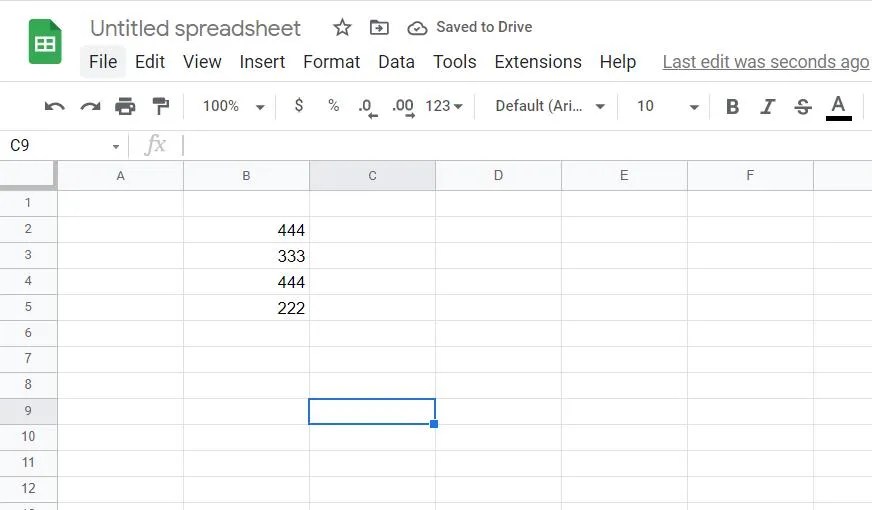Open the Edit menu

pos(150,62)
